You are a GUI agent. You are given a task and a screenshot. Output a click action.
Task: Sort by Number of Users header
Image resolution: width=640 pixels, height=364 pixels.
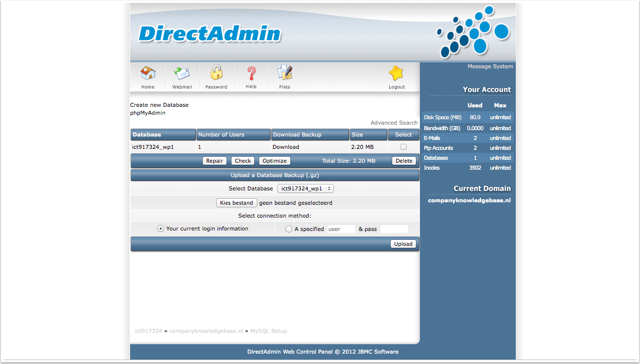tap(233, 135)
